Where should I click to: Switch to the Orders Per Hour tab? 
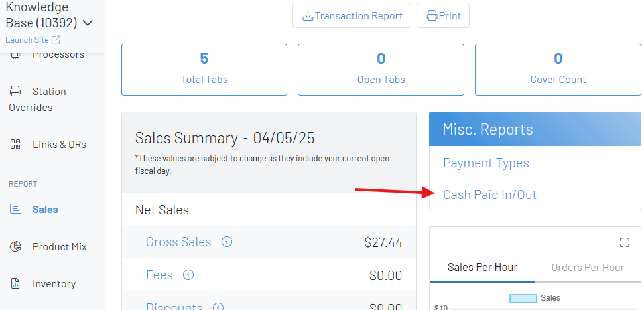point(588,267)
